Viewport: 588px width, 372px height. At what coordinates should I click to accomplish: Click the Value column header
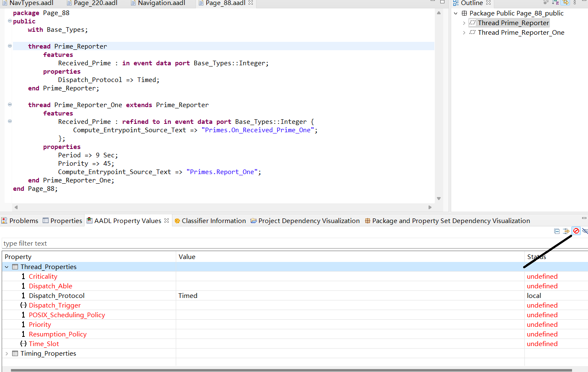click(x=350, y=257)
